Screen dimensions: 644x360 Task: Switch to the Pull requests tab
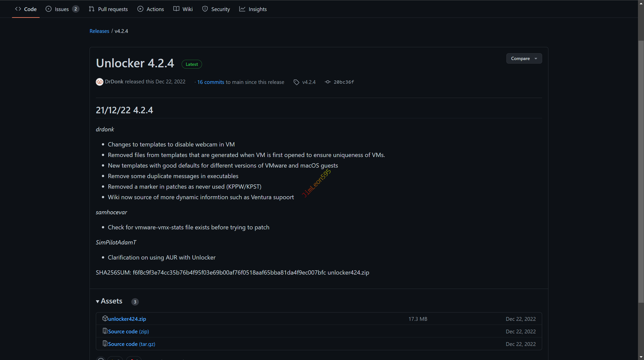click(113, 9)
